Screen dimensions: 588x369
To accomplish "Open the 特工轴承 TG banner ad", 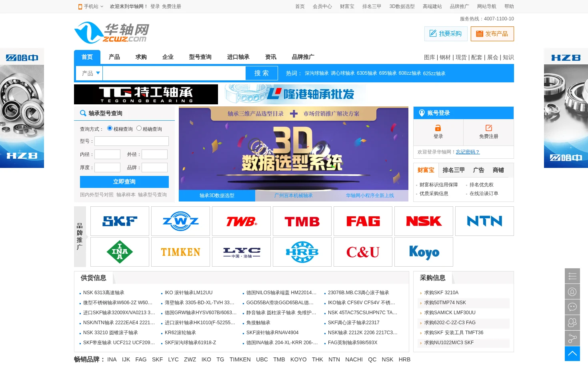I will [146, 94].
